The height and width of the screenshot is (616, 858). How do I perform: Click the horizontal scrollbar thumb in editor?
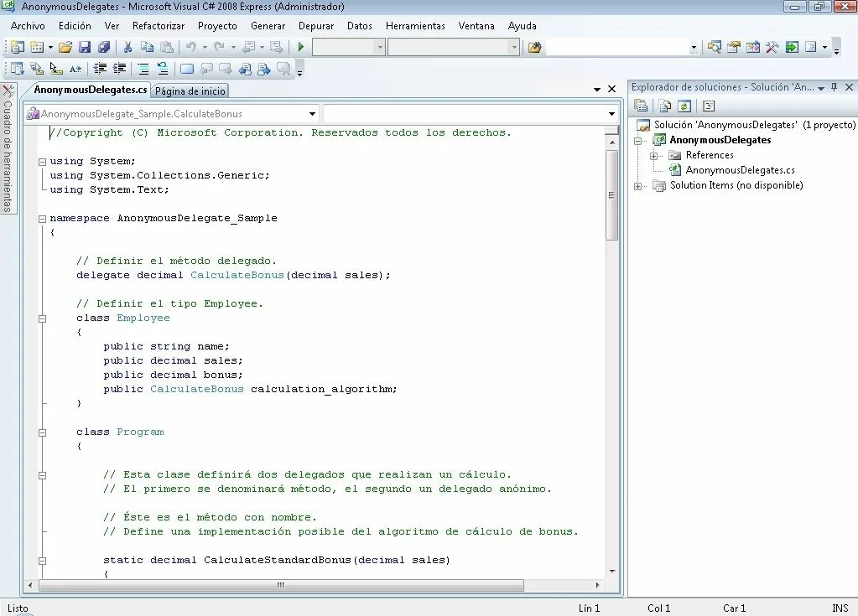281,585
